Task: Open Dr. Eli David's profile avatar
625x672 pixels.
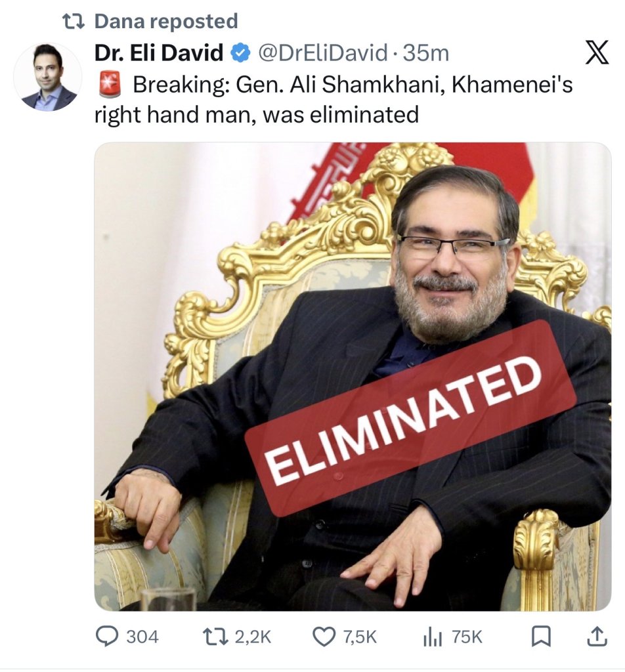Action: (48, 77)
